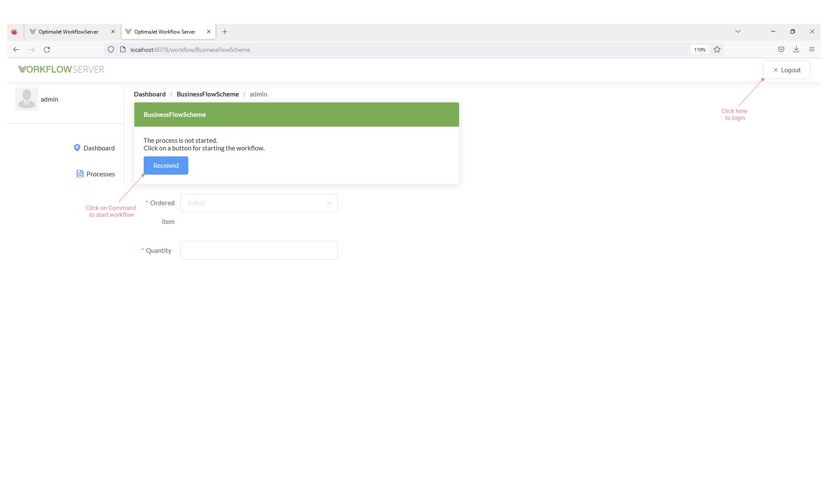Click the admin username in sidebar

[x=49, y=99]
